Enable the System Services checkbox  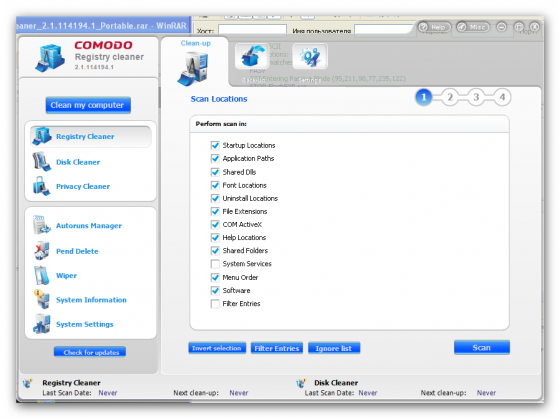click(x=215, y=264)
